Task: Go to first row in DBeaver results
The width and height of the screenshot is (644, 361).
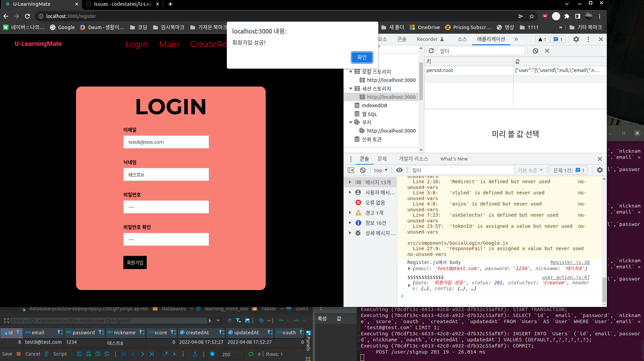Action: point(124,354)
